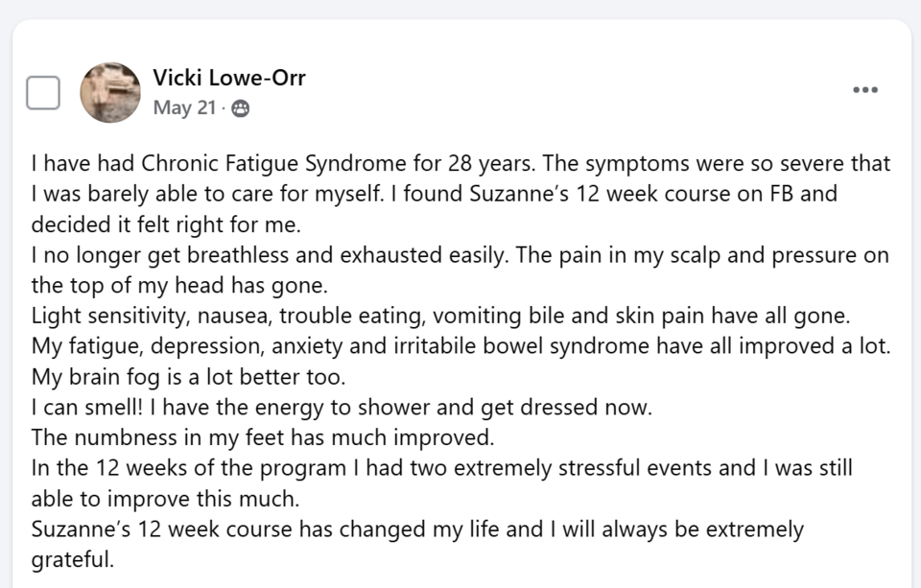Click the sentence 'I can smell!'
This screenshot has width=921, height=588.
pyautogui.click(x=87, y=407)
